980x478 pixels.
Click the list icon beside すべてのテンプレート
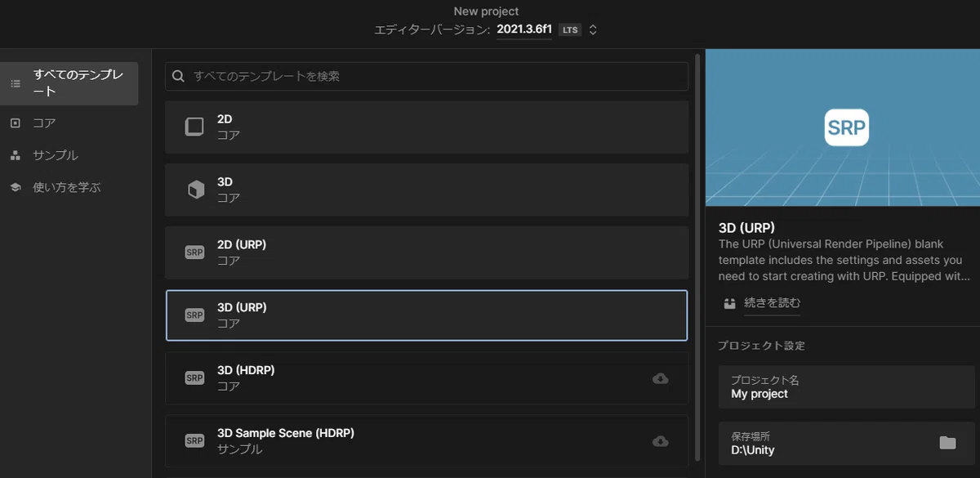click(15, 83)
